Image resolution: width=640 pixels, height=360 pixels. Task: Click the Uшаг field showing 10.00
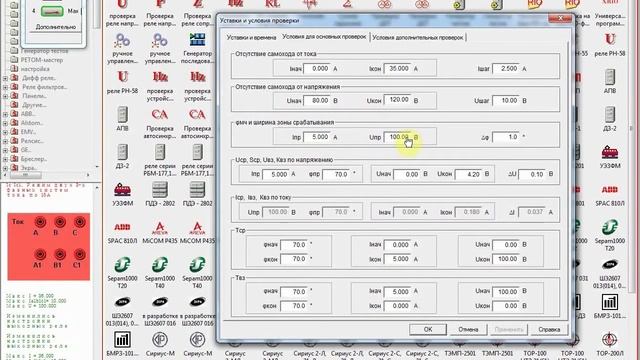(506, 100)
